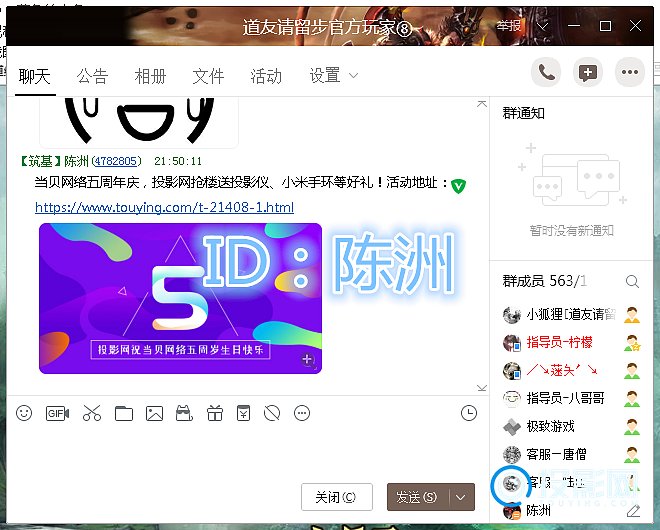Click the 发送(S) send button
The width and height of the screenshot is (660, 530).
(418, 498)
